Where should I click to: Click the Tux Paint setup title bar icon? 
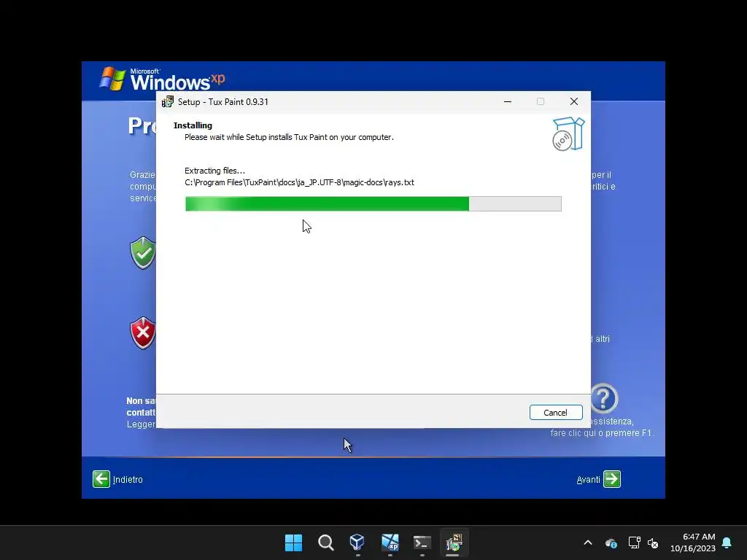[x=167, y=101]
